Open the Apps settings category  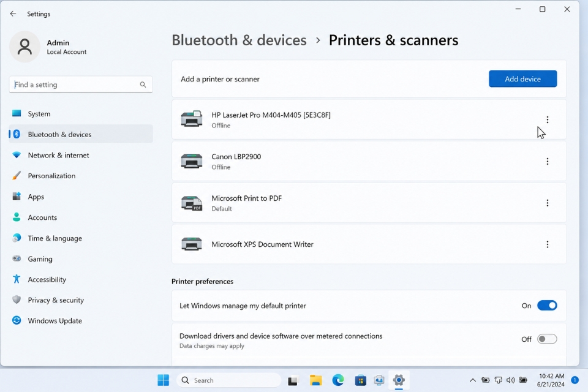click(x=81, y=196)
